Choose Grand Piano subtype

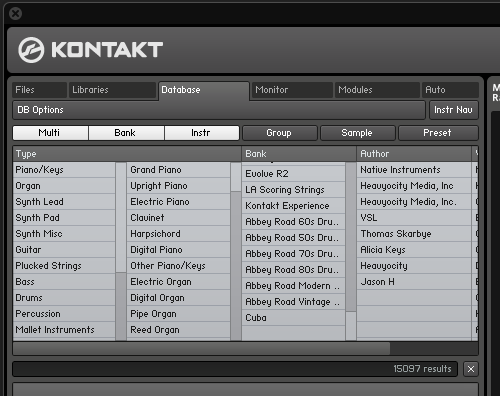point(178,170)
